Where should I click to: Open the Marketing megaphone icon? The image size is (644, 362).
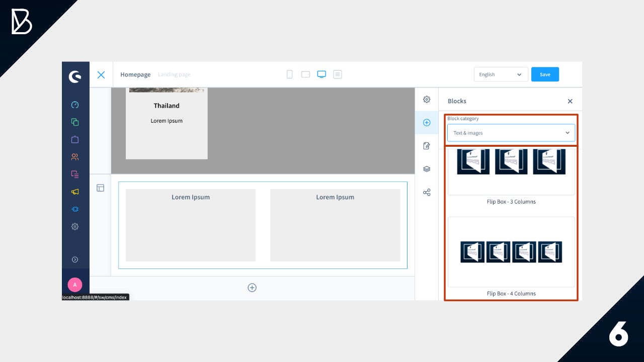(75, 192)
